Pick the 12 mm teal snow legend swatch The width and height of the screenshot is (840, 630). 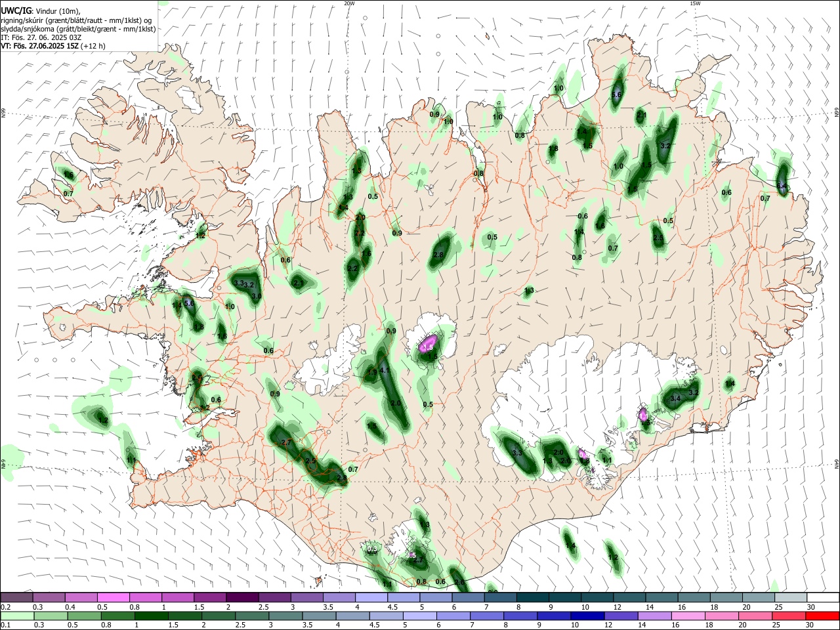coord(630,597)
